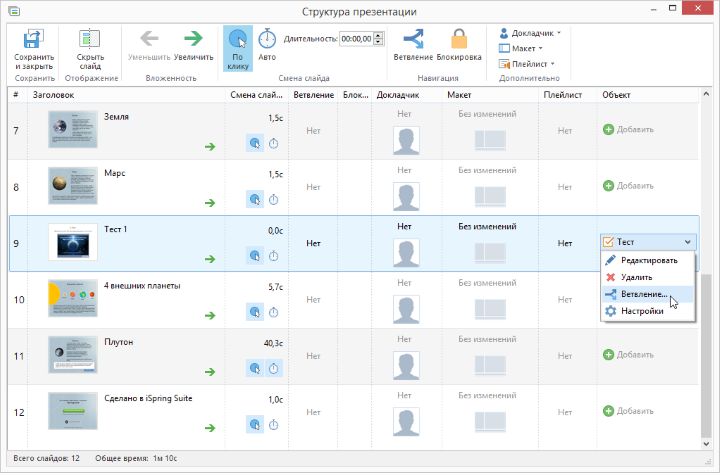The height and width of the screenshot is (473, 720).
Task: Click the Объект column header
Action: pos(648,95)
